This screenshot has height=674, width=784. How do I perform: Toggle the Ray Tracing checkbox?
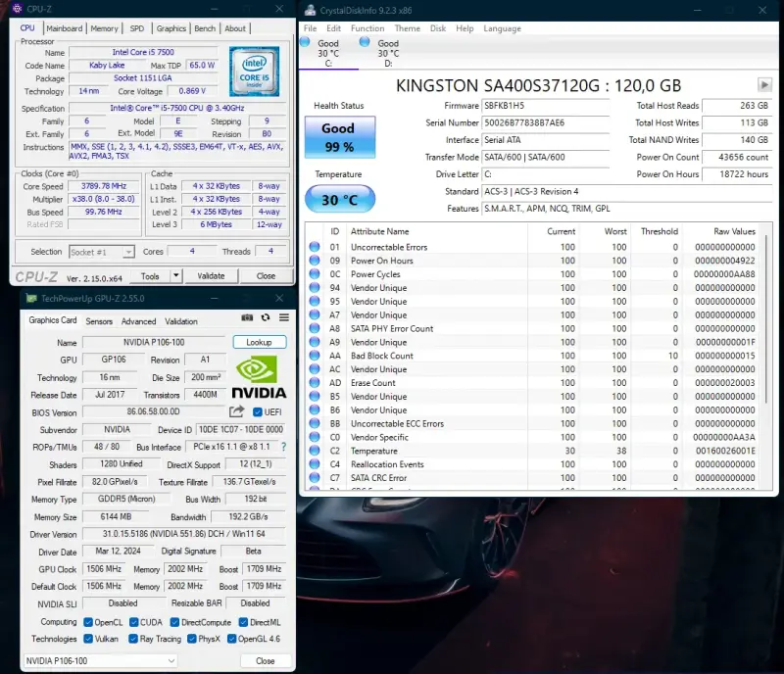[133, 639]
